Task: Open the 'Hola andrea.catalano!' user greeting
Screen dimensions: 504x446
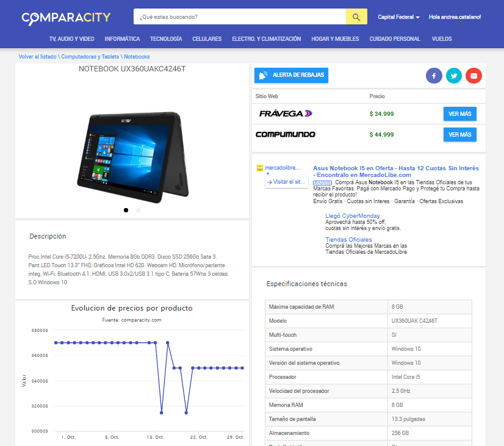Action: click(455, 17)
